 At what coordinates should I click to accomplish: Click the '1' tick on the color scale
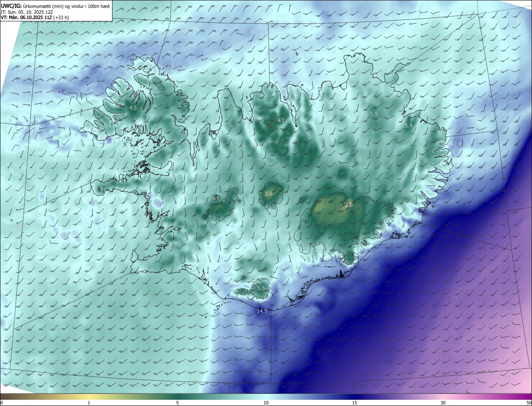pos(89,403)
